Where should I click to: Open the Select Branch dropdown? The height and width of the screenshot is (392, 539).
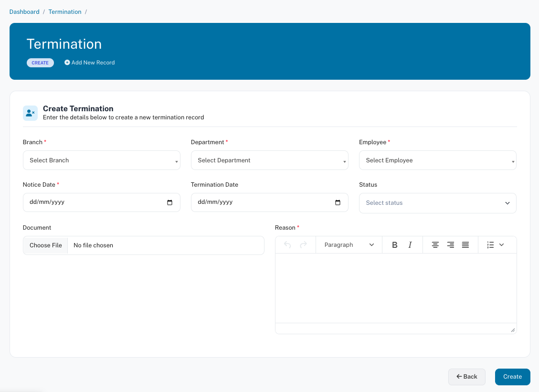tap(101, 160)
